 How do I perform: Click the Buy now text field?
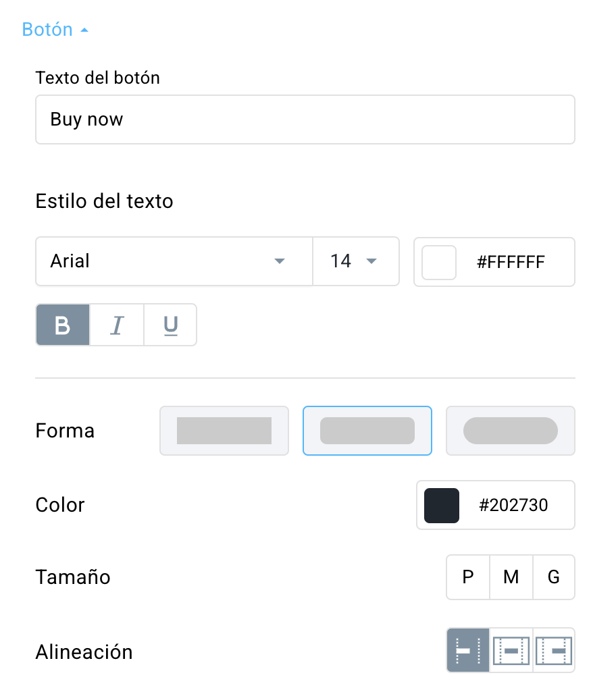click(x=305, y=119)
